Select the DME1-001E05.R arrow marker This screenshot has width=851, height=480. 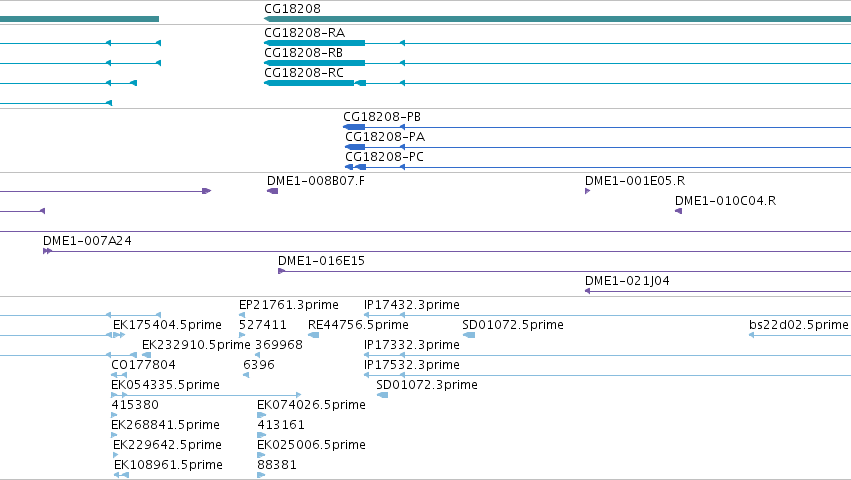coord(587,191)
